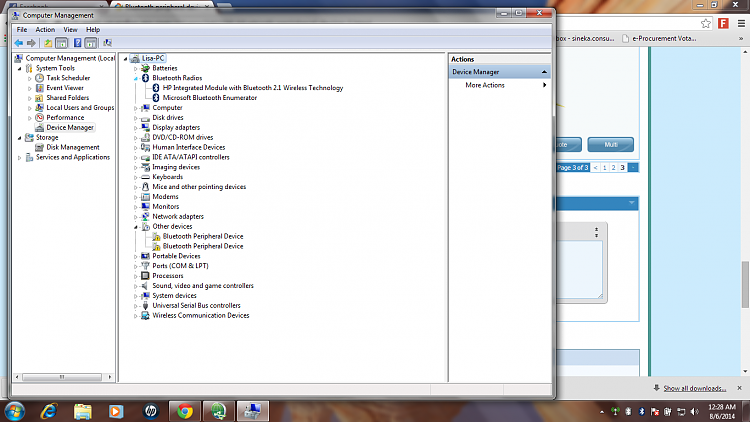The image size is (750, 422).
Task: Select Event Viewer in the console tree
Action: pyautogui.click(x=65, y=88)
